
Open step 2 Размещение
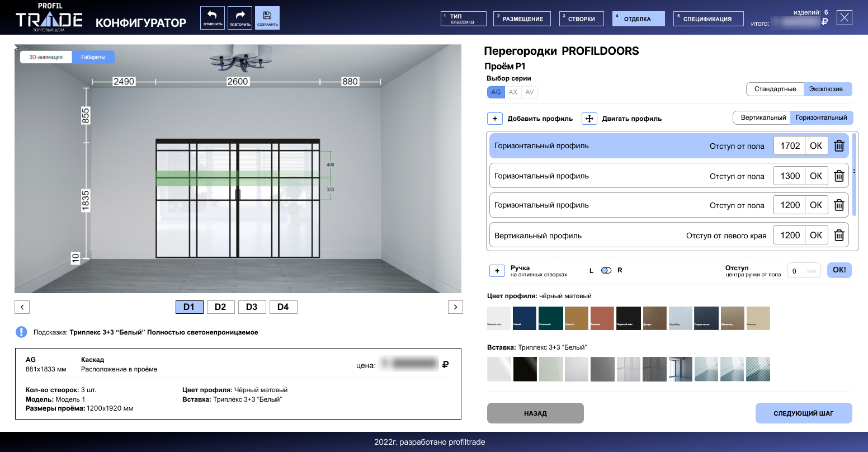[x=522, y=18]
